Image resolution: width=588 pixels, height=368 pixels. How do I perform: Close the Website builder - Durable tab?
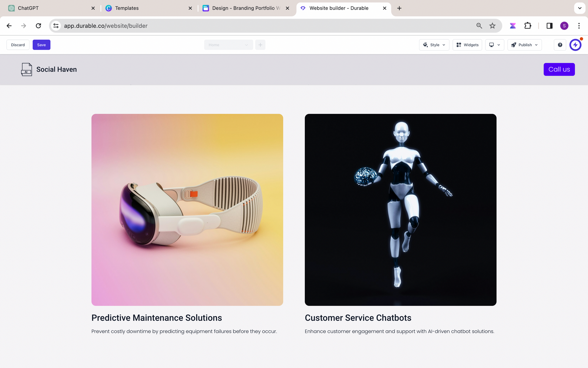tap(385, 8)
